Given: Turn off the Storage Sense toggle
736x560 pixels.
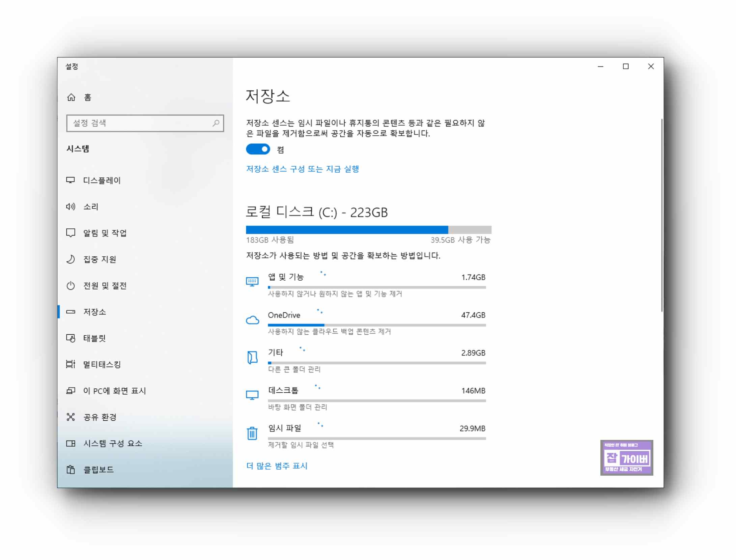Looking at the screenshot, I should [x=258, y=149].
